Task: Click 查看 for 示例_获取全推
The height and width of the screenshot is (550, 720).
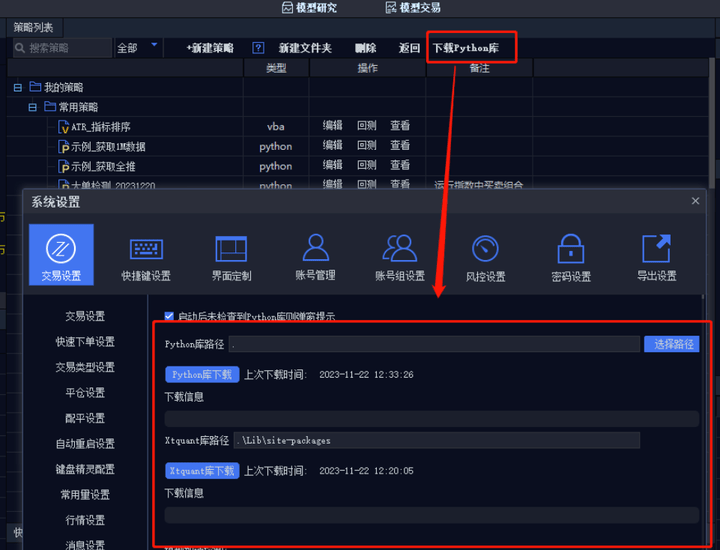Action: pos(400,165)
